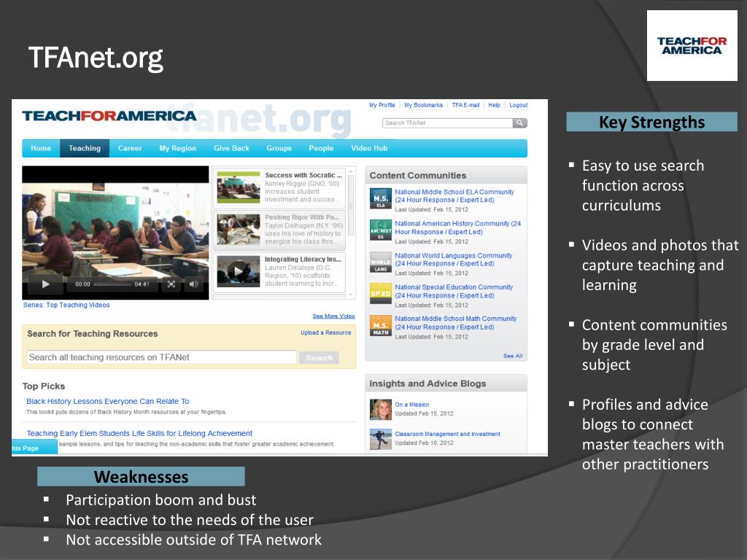Open the Give Back tab
This screenshot has height=560, width=747.
[231, 148]
